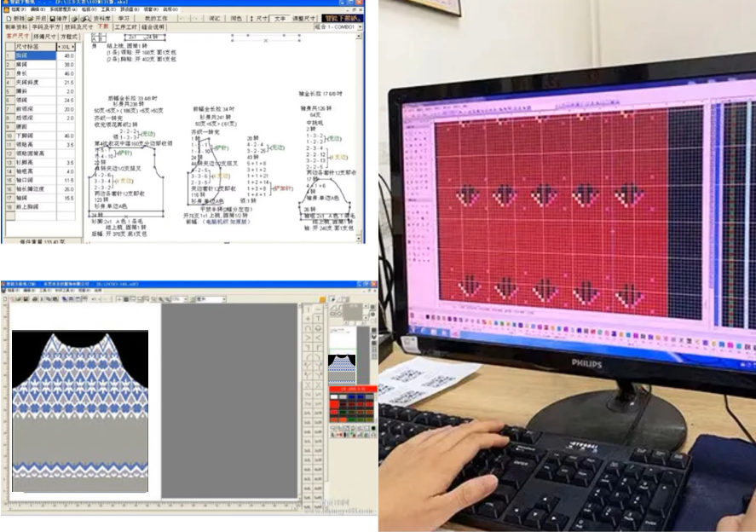Click the 身长 row label
The height and width of the screenshot is (532, 756).
tap(35, 74)
